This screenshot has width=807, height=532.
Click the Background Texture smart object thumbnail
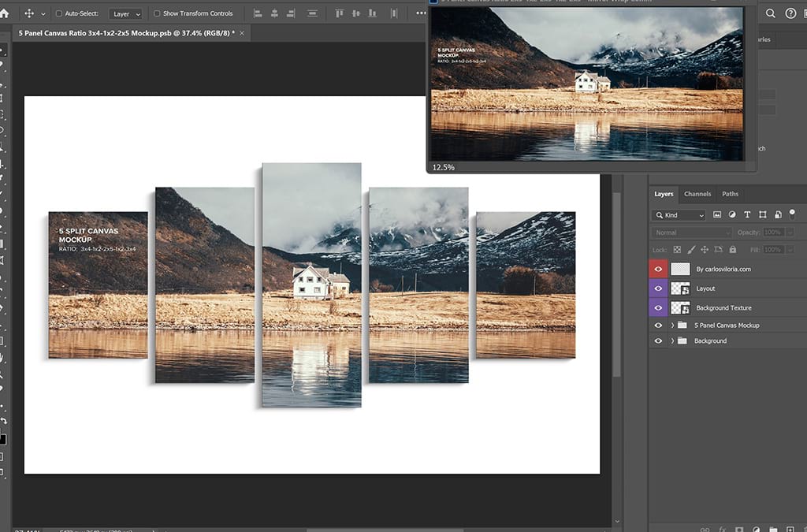pos(680,308)
